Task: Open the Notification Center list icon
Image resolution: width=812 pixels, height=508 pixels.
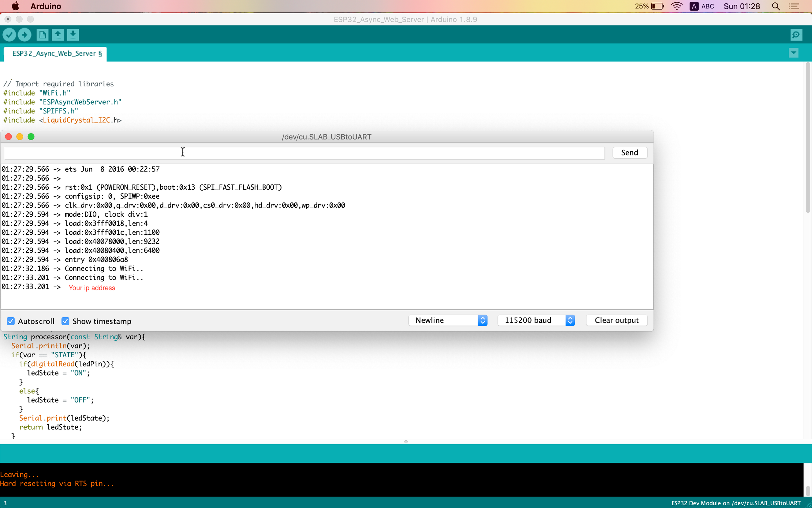Action: pos(794,6)
